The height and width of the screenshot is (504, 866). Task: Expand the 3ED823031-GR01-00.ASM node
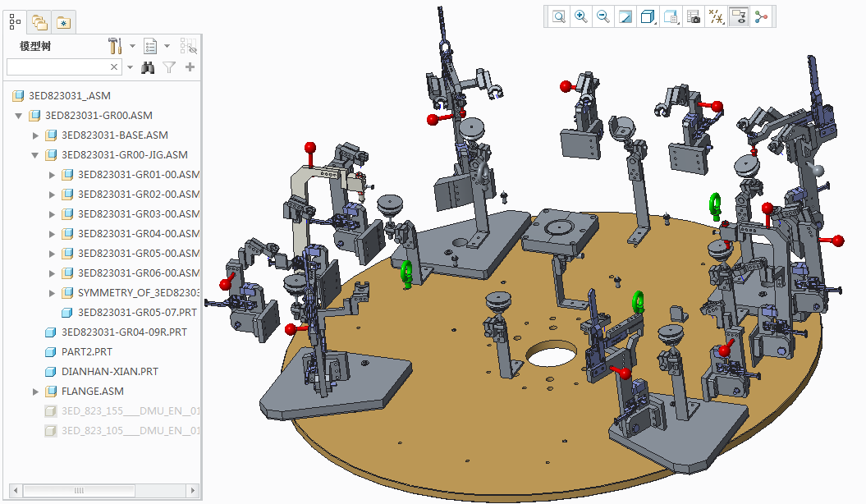click(x=52, y=175)
